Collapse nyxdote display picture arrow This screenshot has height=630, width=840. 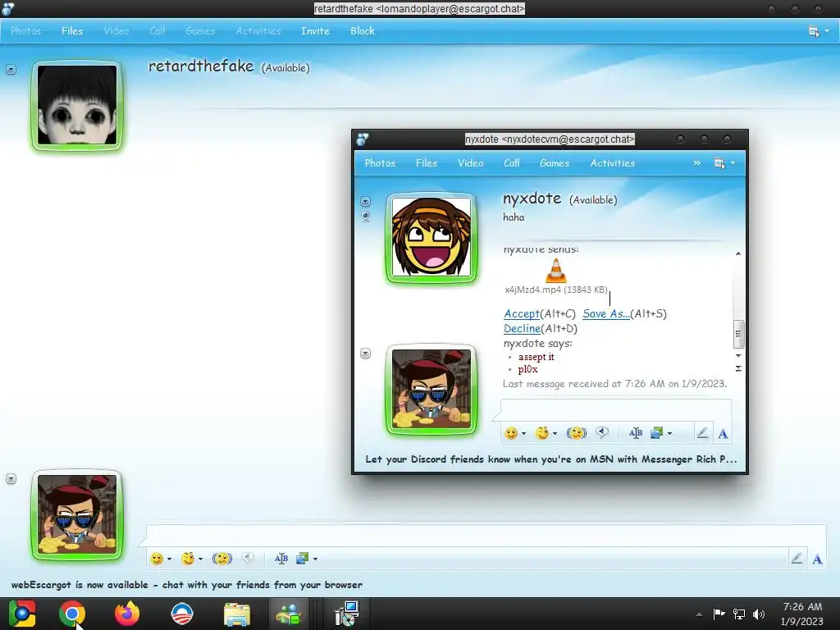pyautogui.click(x=365, y=202)
